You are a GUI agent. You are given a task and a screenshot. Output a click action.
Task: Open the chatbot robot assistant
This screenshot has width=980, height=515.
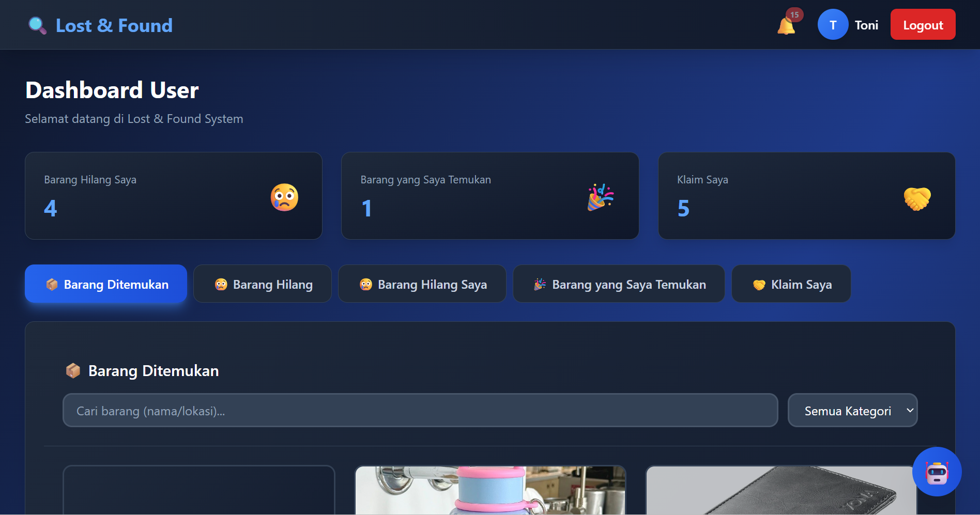[937, 472]
